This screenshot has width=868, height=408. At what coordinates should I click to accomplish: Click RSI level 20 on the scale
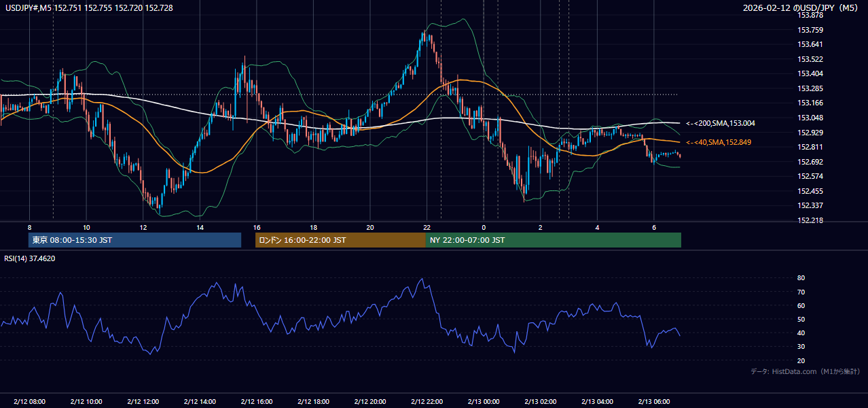tap(801, 360)
